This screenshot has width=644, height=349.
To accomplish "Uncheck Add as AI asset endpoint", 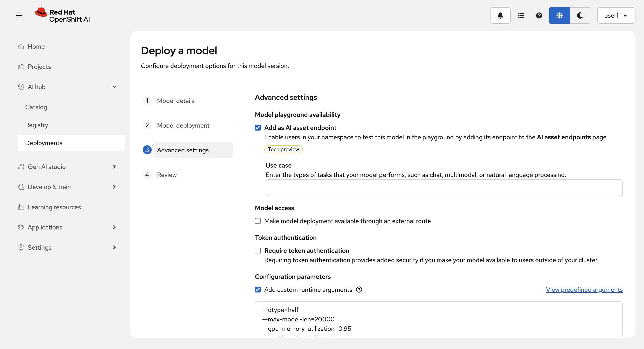I will point(258,128).
